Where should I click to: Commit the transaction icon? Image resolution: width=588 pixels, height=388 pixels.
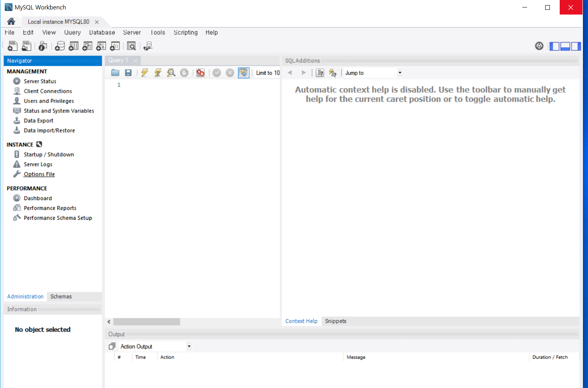[217, 73]
